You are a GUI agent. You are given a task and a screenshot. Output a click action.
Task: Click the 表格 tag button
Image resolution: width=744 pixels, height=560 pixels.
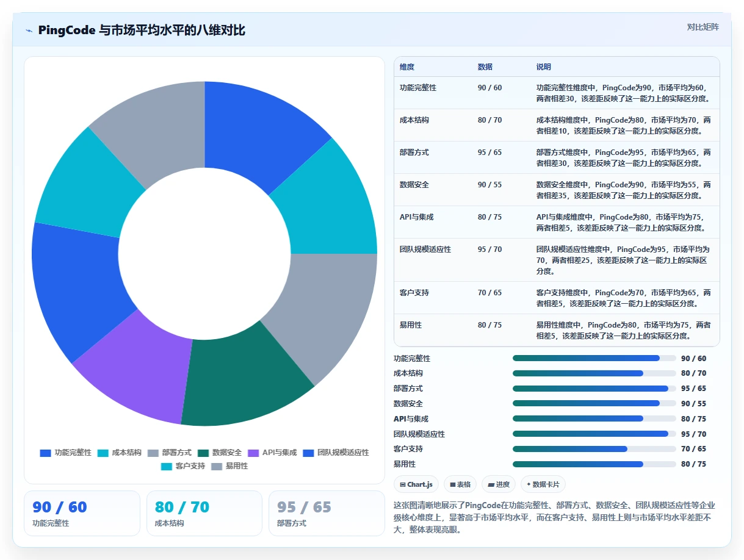pyautogui.click(x=460, y=484)
